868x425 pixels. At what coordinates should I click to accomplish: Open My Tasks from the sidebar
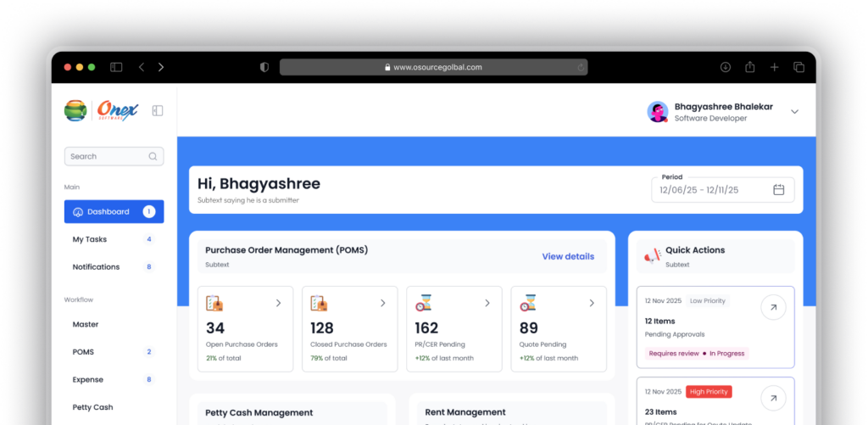[90, 239]
